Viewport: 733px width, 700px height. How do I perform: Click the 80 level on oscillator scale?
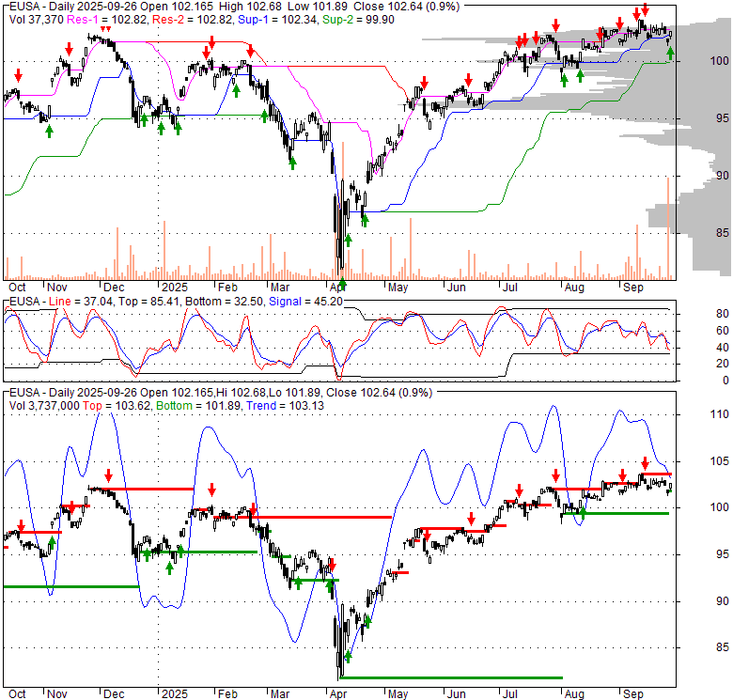tap(723, 314)
